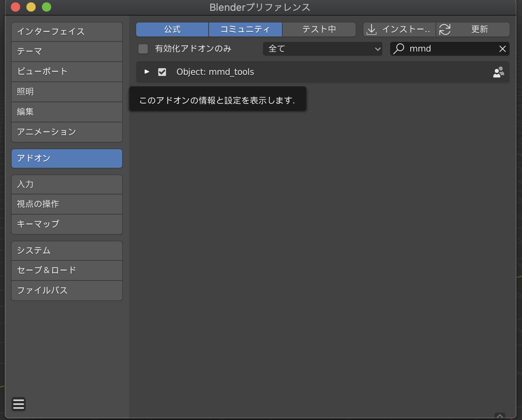
Task: Open the 入力 preferences tab
Action: point(67,184)
